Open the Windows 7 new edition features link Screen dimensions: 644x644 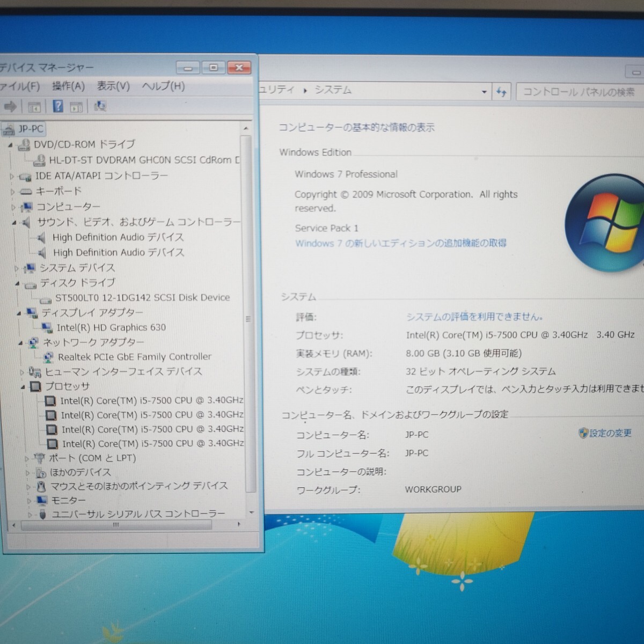point(401,243)
